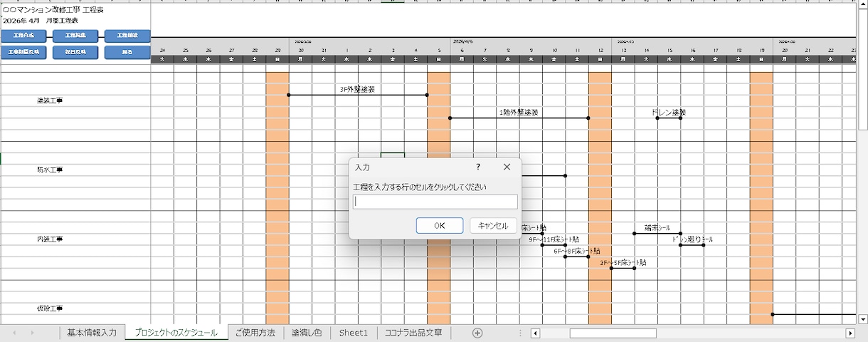Screen dimensions: 868x342
Task: Click the 工程編集 button
Action: click(x=75, y=36)
